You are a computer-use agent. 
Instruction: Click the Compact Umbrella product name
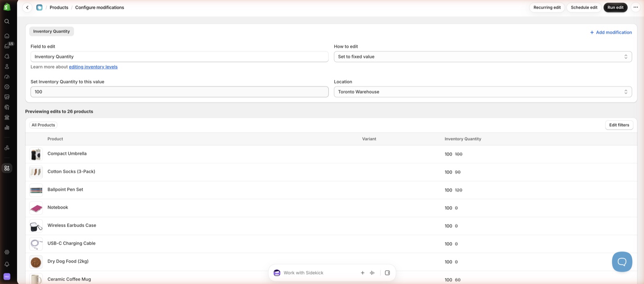(x=67, y=153)
